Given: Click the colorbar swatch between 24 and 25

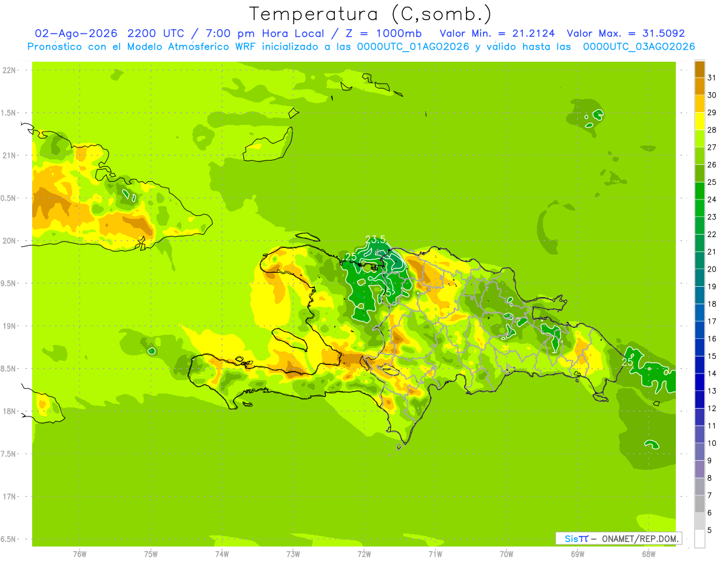Looking at the screenshot, I should [x=699, y=190].
